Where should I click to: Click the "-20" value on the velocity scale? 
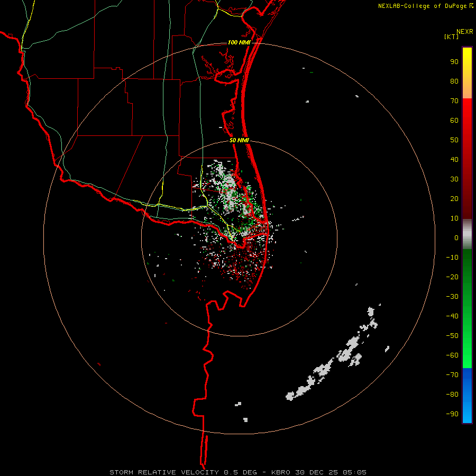(452, 277)
